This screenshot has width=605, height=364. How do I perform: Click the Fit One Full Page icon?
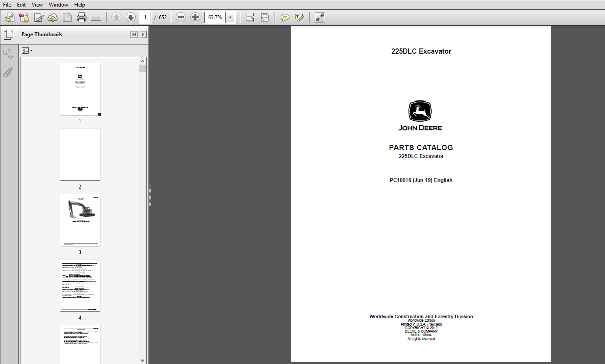tap(265, 17)
